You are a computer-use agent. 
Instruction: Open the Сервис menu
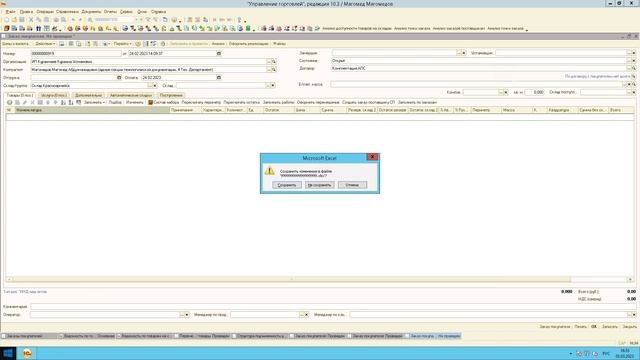point(126,12)
